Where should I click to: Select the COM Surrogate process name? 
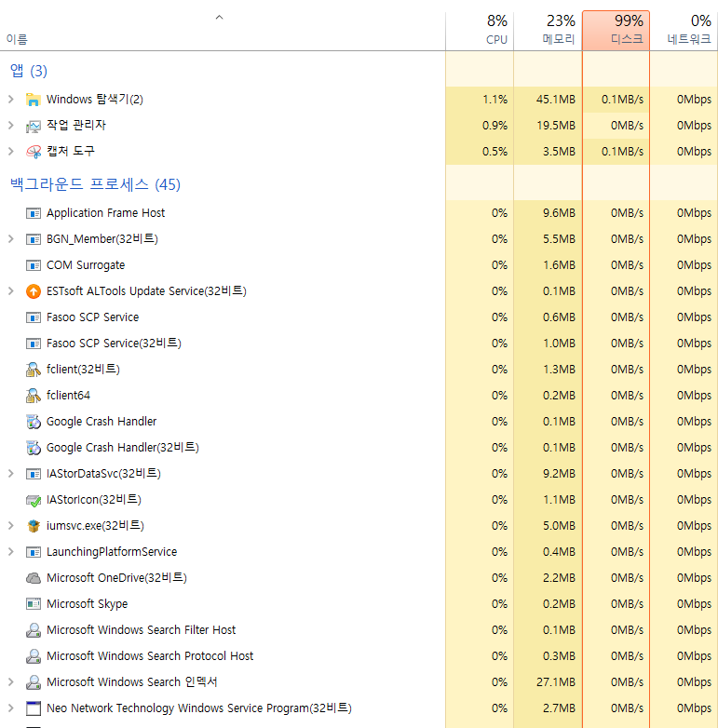pyautogui.click(x=86, y=265)
